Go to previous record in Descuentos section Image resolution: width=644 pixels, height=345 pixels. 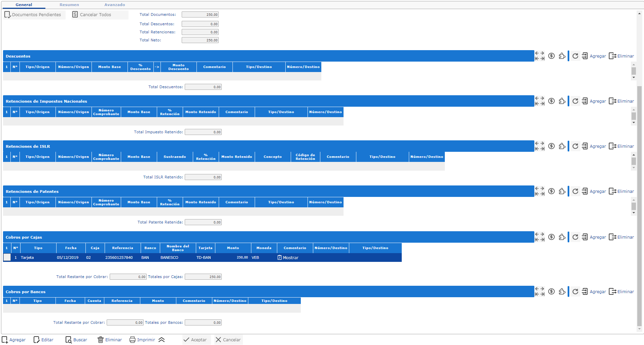[537, 53]
